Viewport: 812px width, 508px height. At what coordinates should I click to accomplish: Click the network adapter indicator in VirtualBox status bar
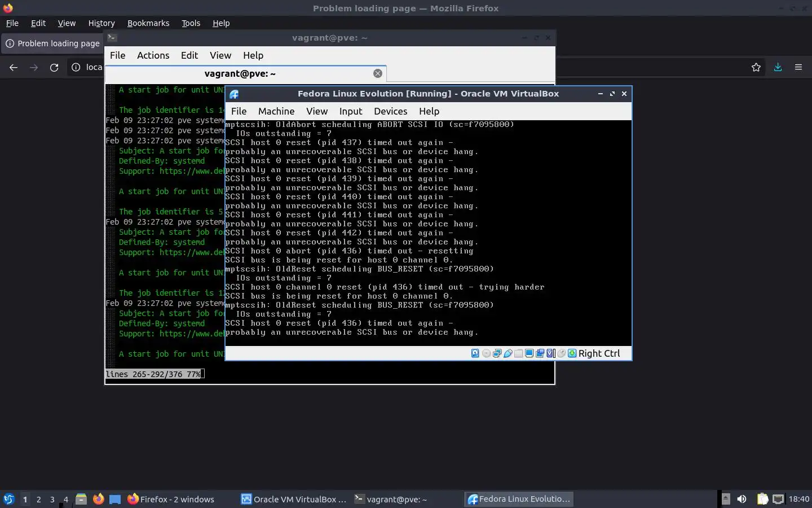tap(497, 353)
